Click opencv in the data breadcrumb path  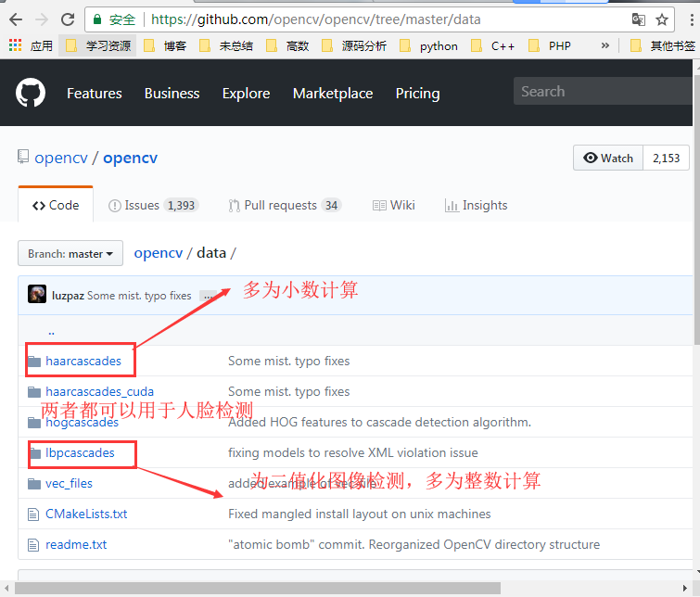tap(158, 253)
